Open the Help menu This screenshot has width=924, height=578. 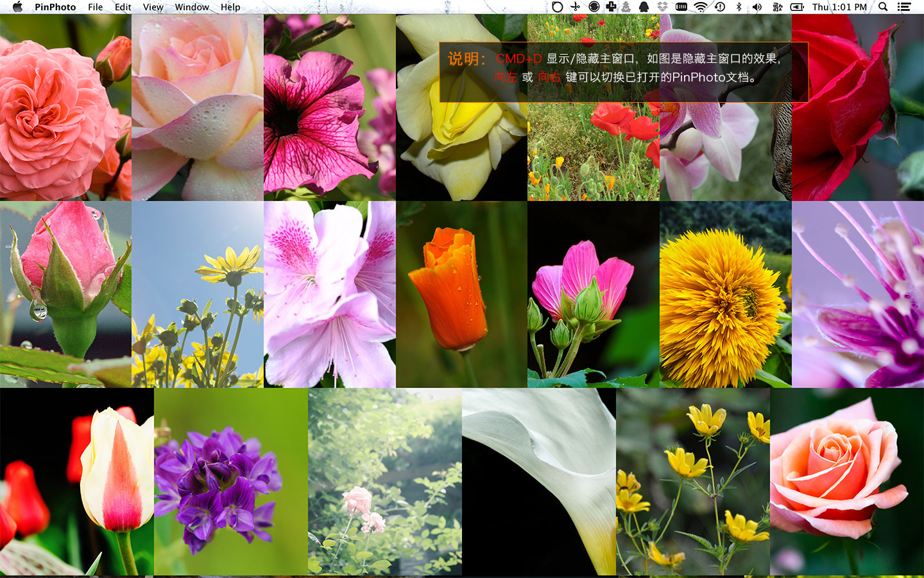tap(230, 7)
